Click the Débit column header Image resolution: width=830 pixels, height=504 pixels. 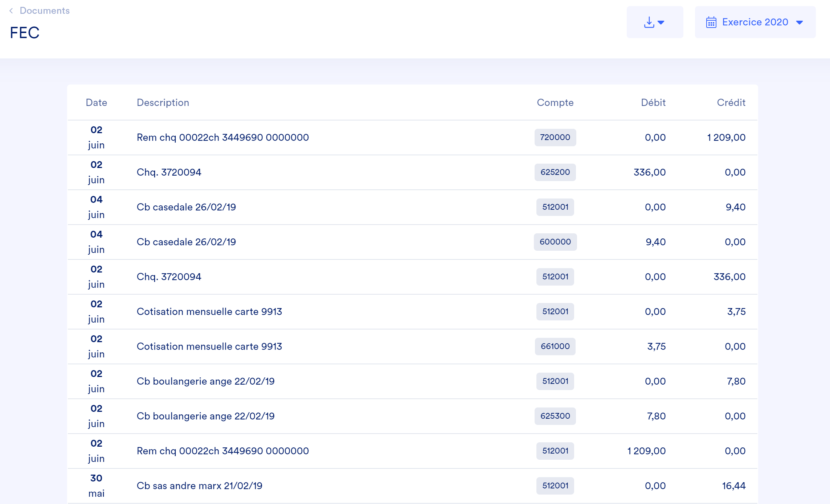coord(653,103)
